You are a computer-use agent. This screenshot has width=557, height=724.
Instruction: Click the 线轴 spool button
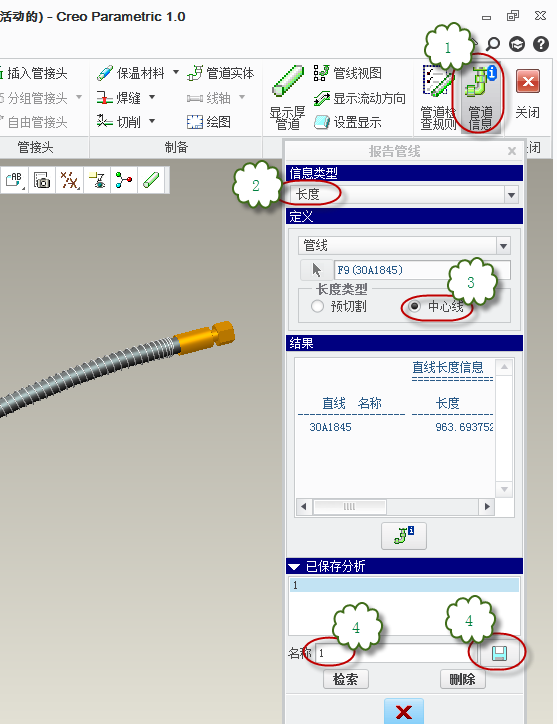[x=209, y=98]
